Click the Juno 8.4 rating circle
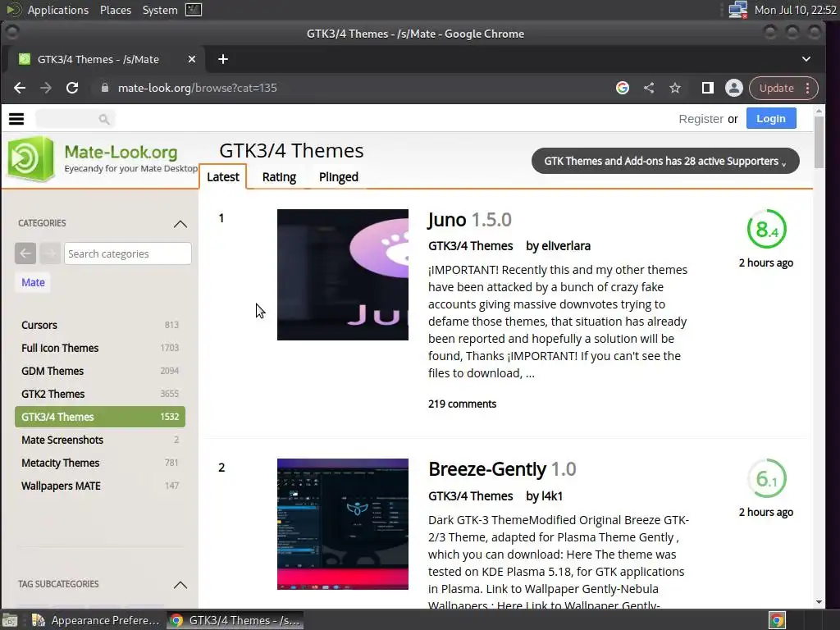This screenshot has height=630, width=840. pos(767,230)
